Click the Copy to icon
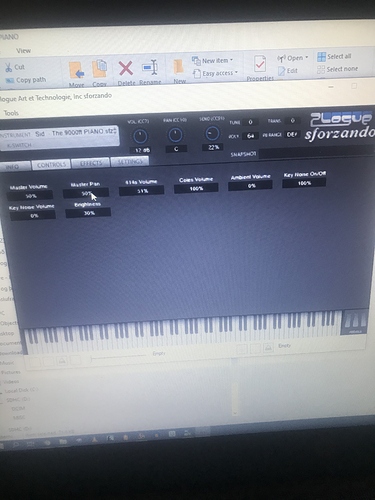375x500 pixels. coord(99,69)
